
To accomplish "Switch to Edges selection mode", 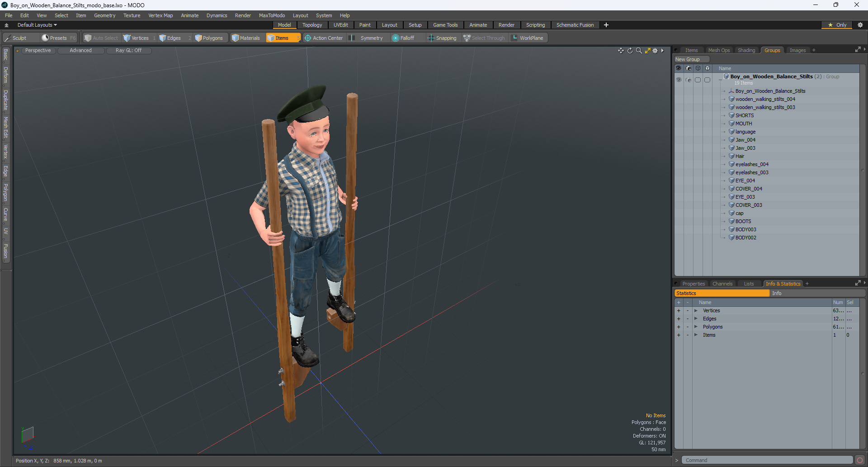I will [170, 38].
